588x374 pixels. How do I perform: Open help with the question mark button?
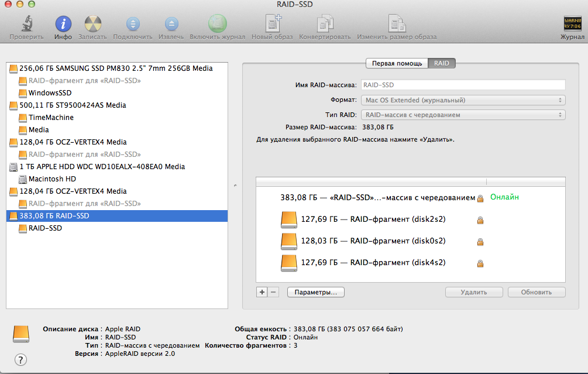click(x=20, y=360)
